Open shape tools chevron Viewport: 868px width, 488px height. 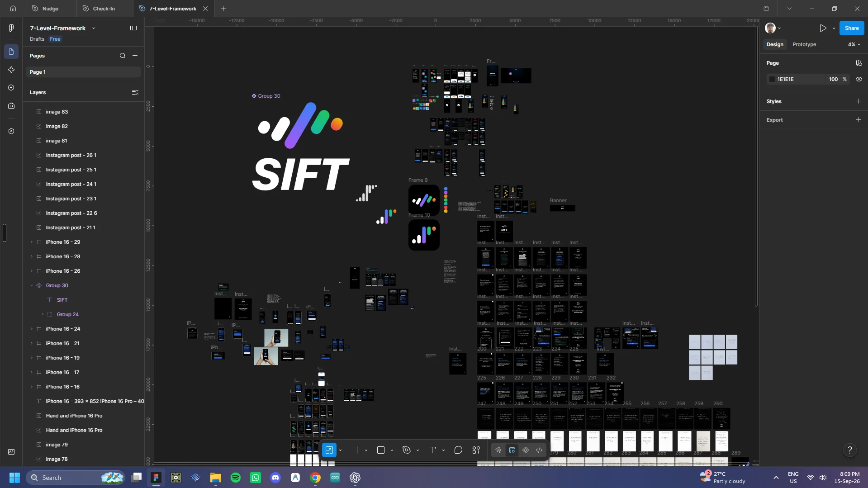[x=392, y=450]
